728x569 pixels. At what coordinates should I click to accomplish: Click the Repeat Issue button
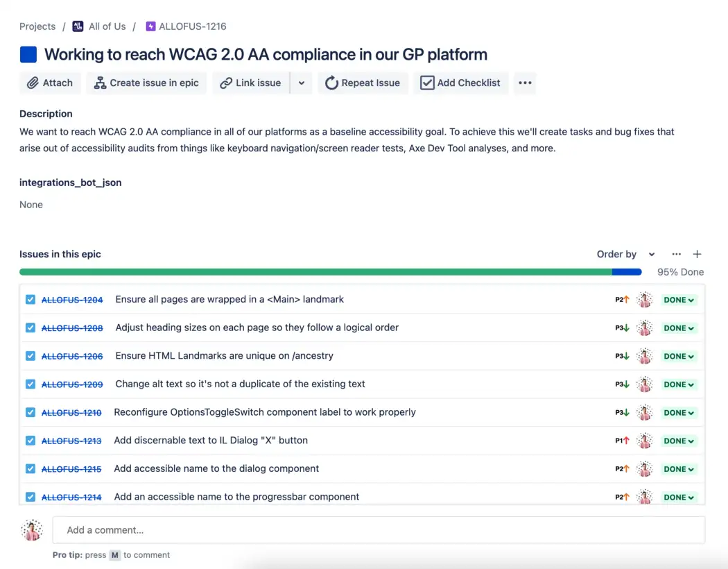(363, 83)
